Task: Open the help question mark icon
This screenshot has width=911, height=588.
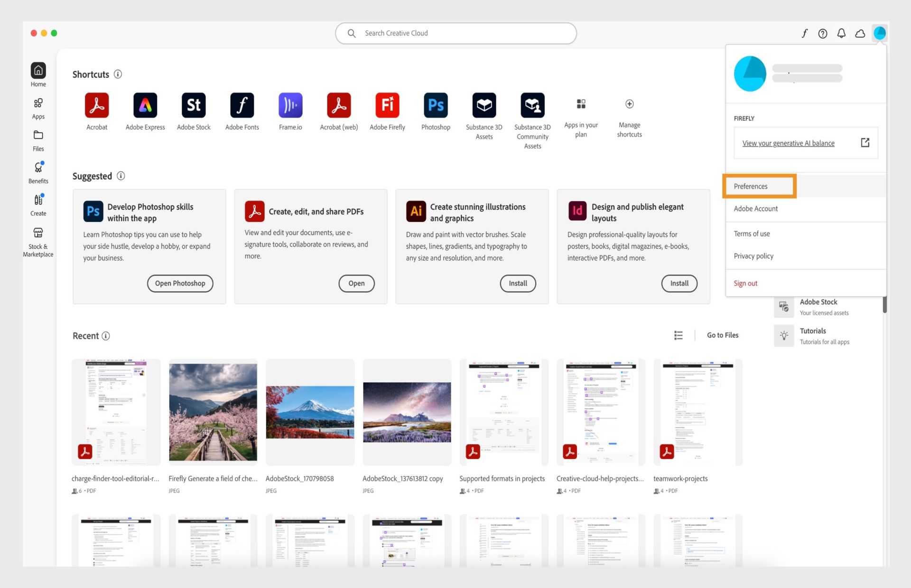Action: [823, 33]
